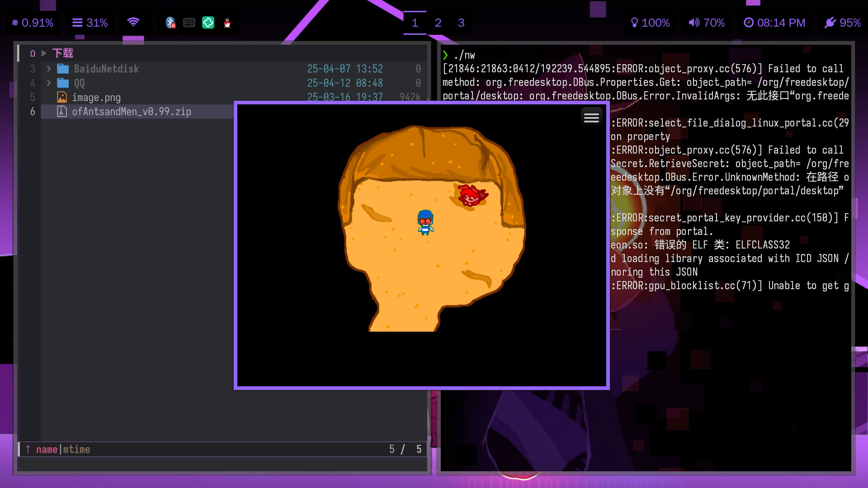
Task: Click the Bluetooth tray icon
Action: (170, 23)
